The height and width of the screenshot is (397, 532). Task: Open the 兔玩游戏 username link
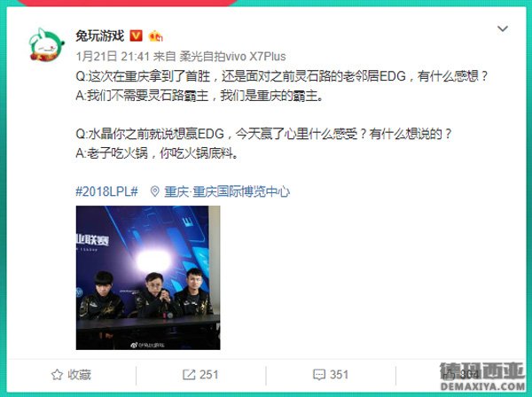pyautogui.click(x=99, y=35)
